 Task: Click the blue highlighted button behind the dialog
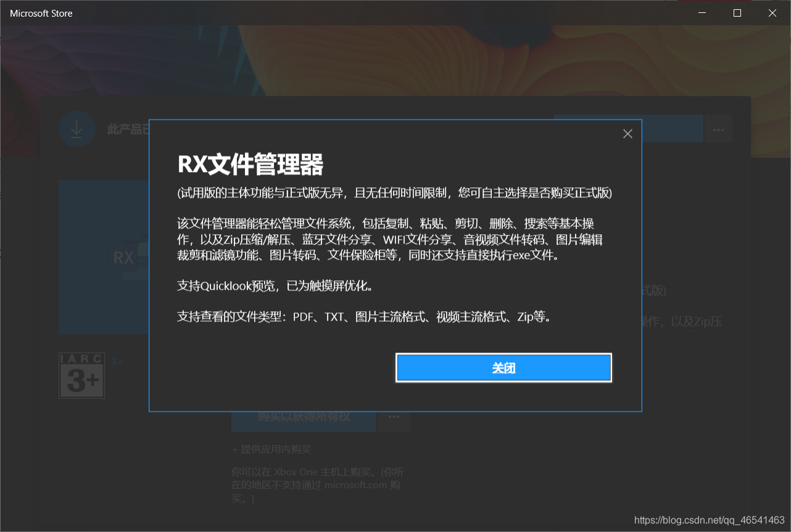(x=673, y=128)
